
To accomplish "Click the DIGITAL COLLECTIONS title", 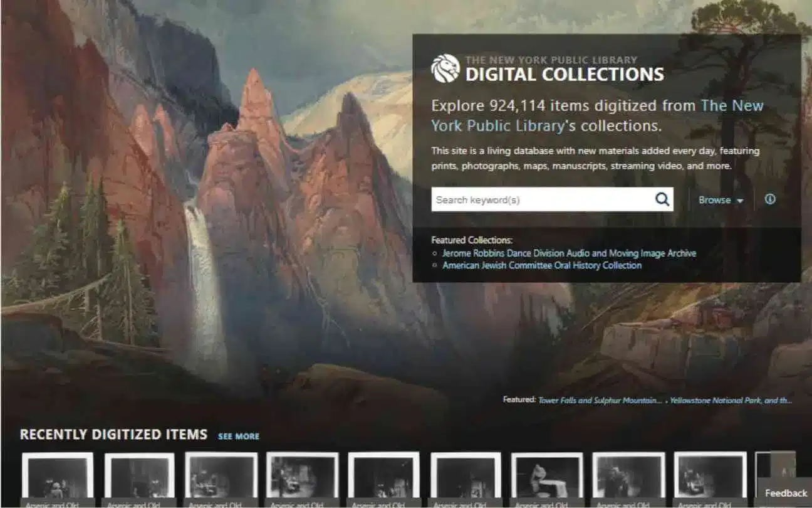I will pyautogui.click(x=565, y=74).
